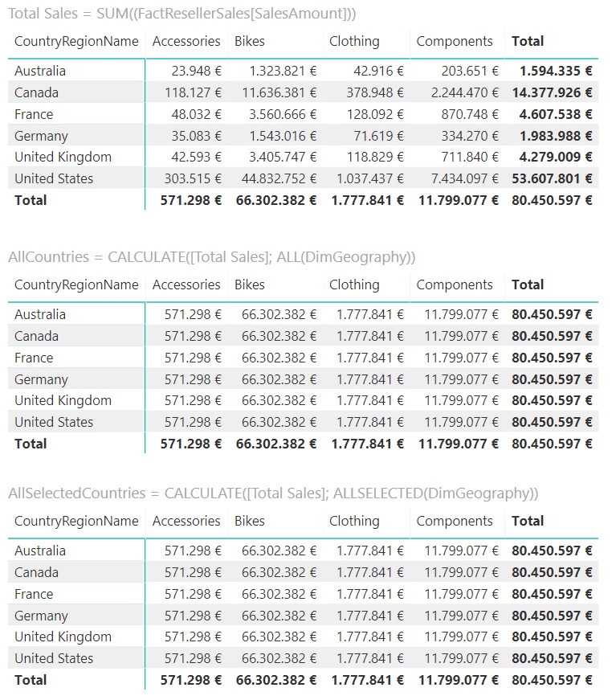The image size is (612, 700).
Task: Click the Components header in the AllCountries table
Action: [455, 285]
